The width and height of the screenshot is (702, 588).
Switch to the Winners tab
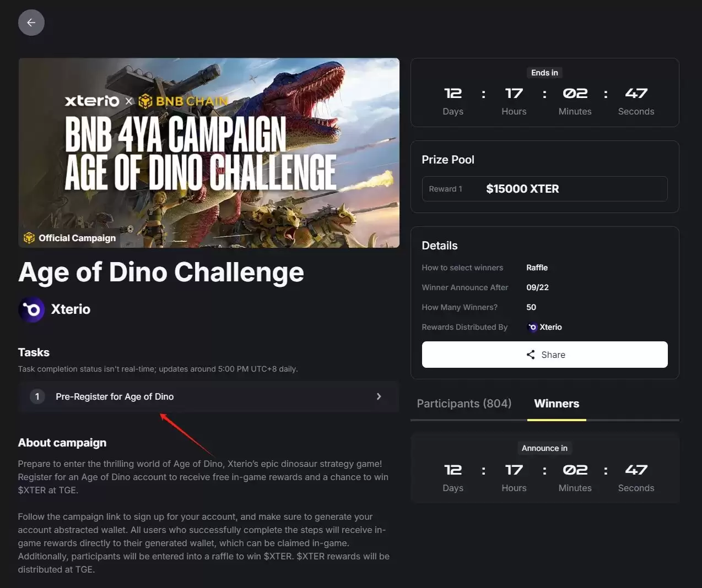[557, 404]
